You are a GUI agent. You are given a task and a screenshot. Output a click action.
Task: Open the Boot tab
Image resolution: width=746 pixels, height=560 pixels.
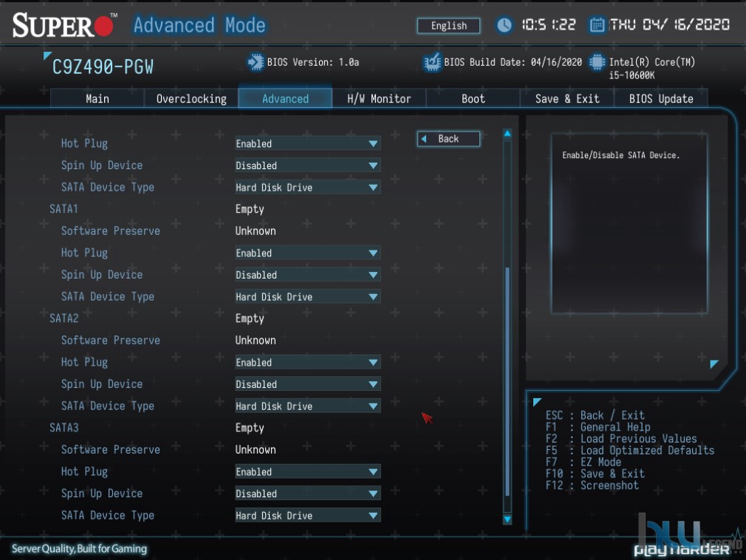click(x=473, y=98)
